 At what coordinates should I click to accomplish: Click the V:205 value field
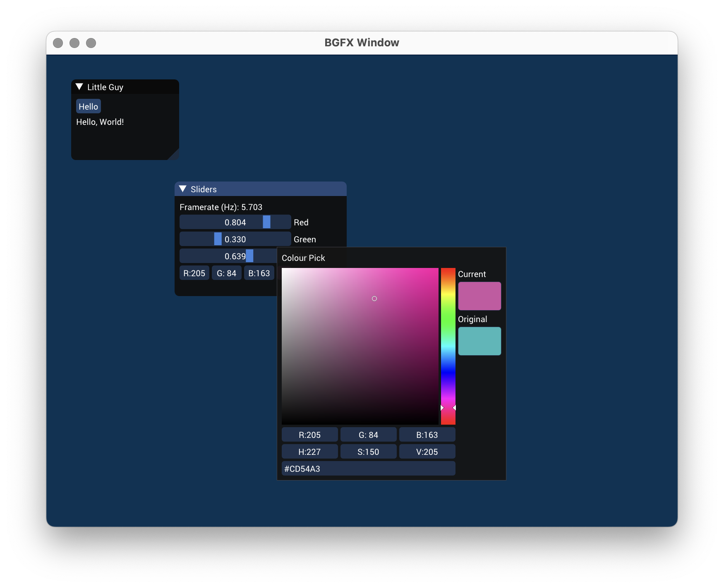[x=427, y=452]
